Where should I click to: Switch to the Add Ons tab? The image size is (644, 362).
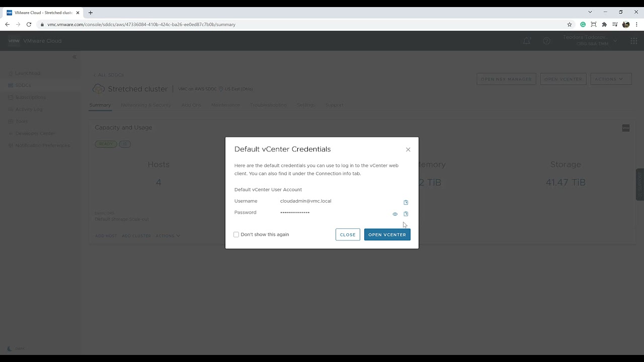(x=191, y=105)
